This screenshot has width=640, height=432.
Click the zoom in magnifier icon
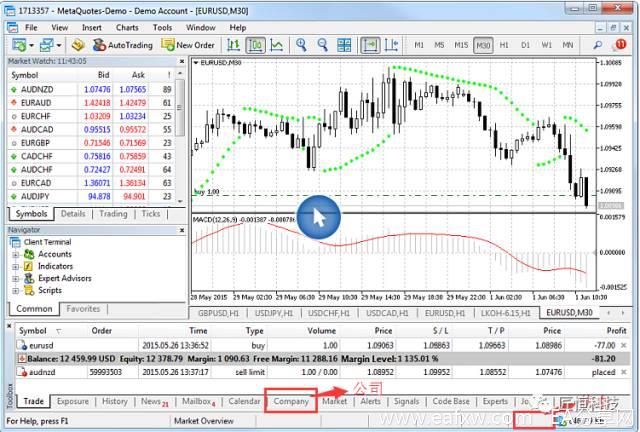(x=301, y=45)
